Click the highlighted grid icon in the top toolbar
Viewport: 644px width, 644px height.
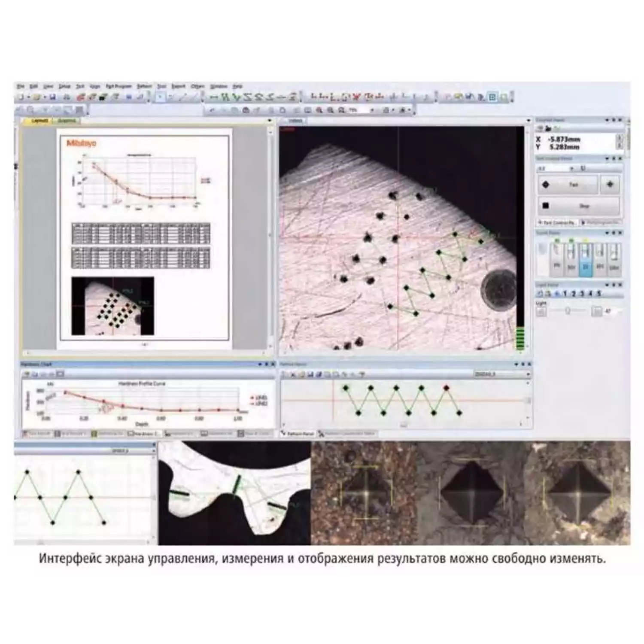pos(492,97)
